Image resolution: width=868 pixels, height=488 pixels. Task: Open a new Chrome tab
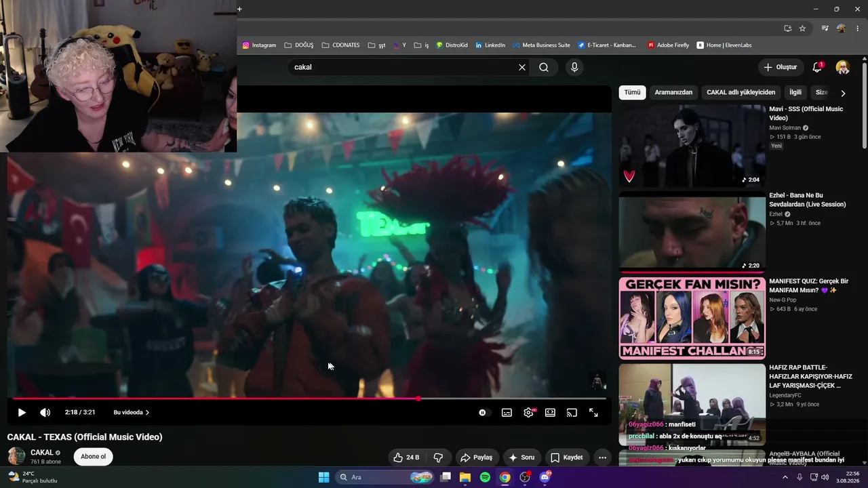[x=239, y=9]
